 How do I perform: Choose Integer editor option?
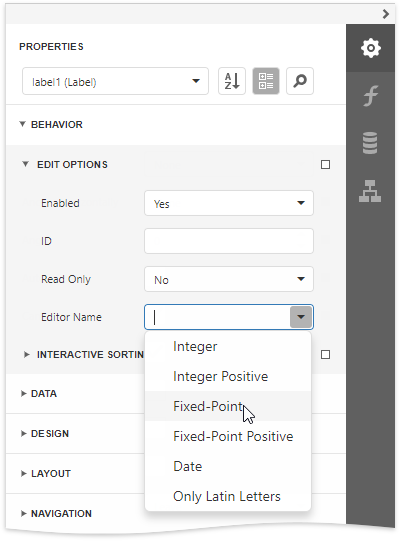point(228,346)
